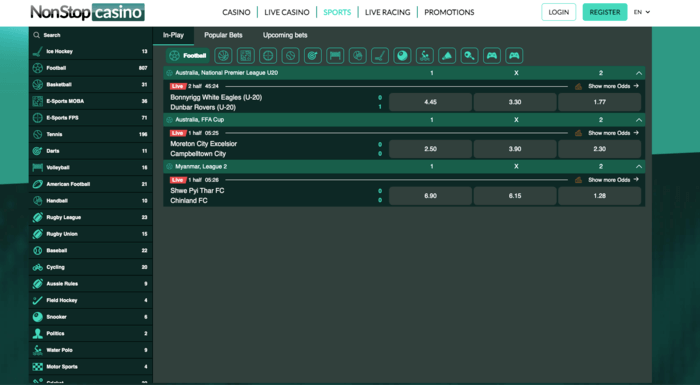The width and height of the screenshot is (700, 385).
Task: Show more Odds for Shwe Pyi Thar FC match
Action: coord(613,180)
